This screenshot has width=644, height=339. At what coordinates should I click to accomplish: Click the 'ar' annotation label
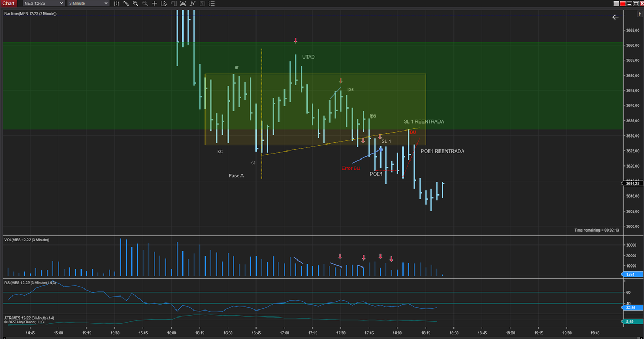tap(236, 67)
